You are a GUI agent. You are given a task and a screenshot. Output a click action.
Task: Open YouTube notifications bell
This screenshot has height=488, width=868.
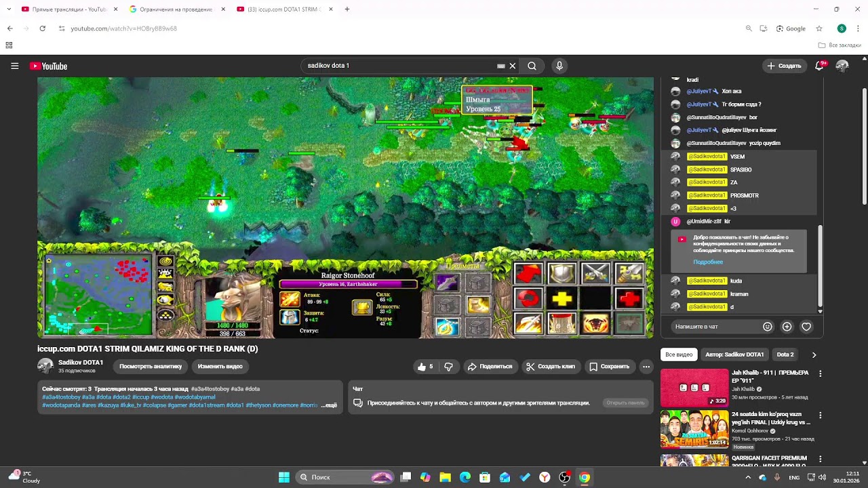(821, 66)
